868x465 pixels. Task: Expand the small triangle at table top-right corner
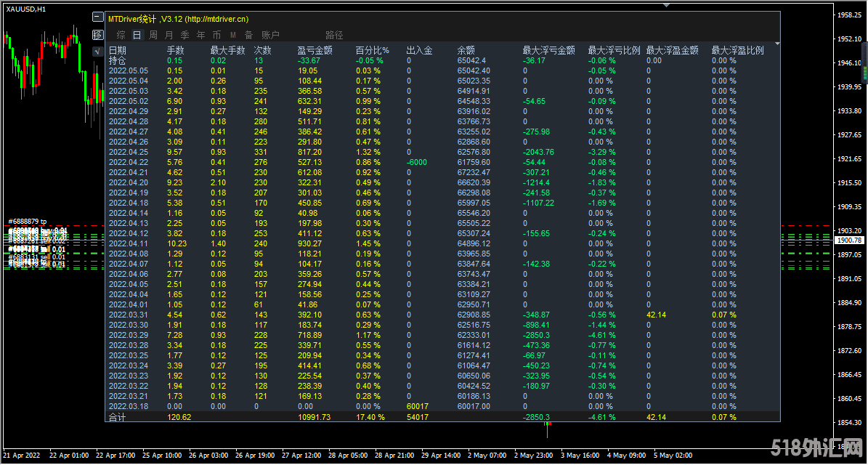point(777,44)
